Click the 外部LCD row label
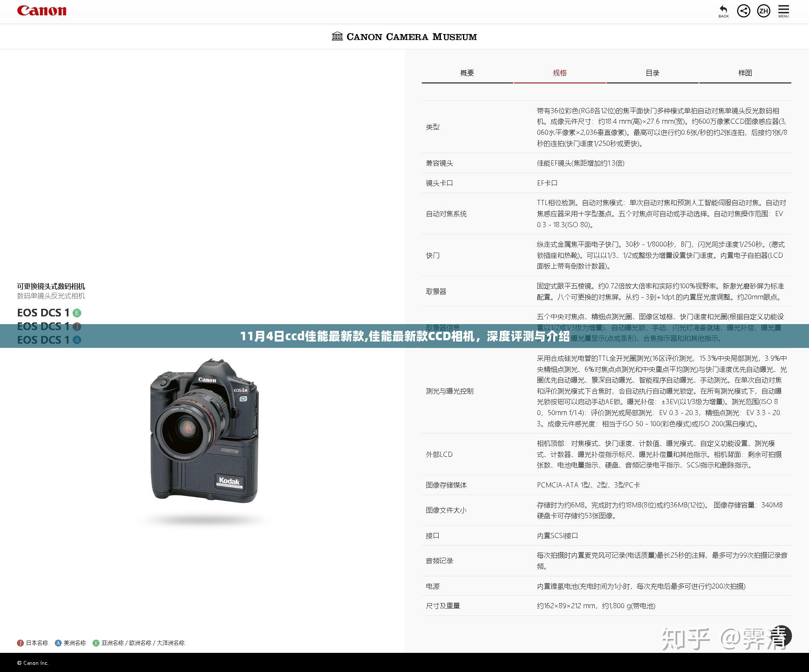Viewport: 809px width, 672px height. pyautogui.click(x=439, y=454)
